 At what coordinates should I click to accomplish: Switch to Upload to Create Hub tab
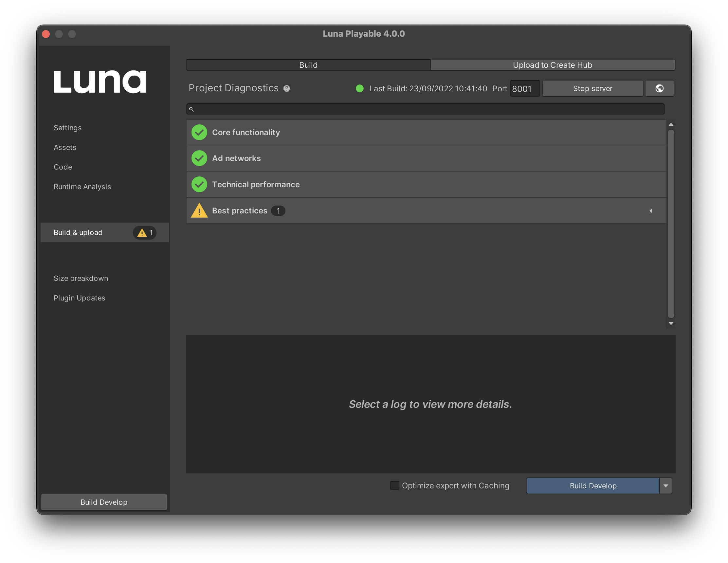(553, 65)
